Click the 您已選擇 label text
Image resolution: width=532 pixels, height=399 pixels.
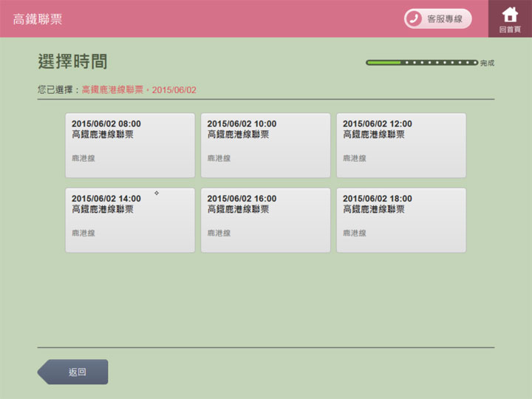(x=56, y=89)
